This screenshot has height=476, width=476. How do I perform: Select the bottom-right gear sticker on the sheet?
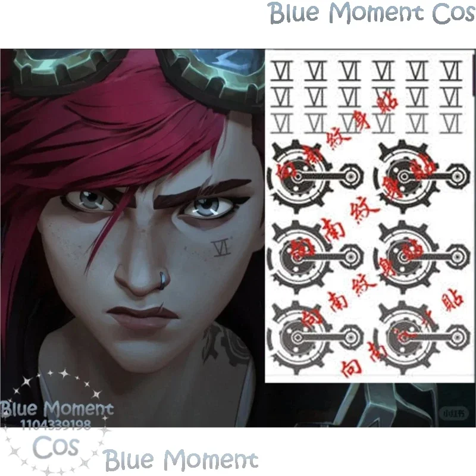422,337
